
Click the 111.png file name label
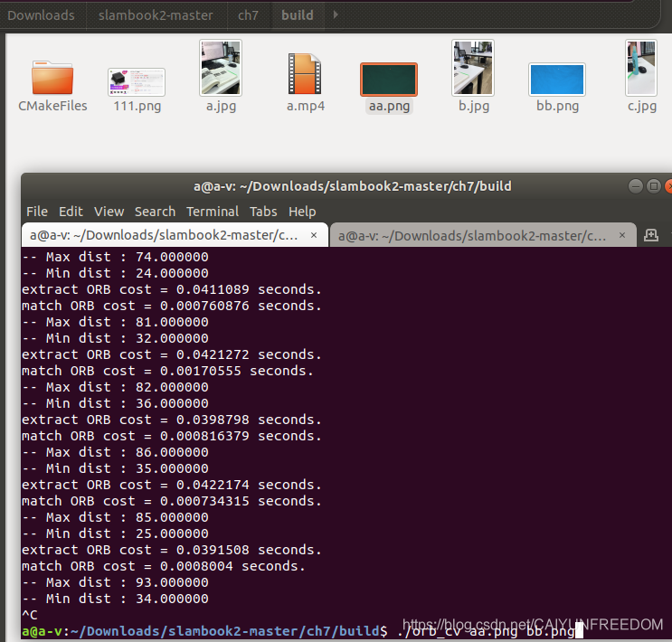pos(137,106)
